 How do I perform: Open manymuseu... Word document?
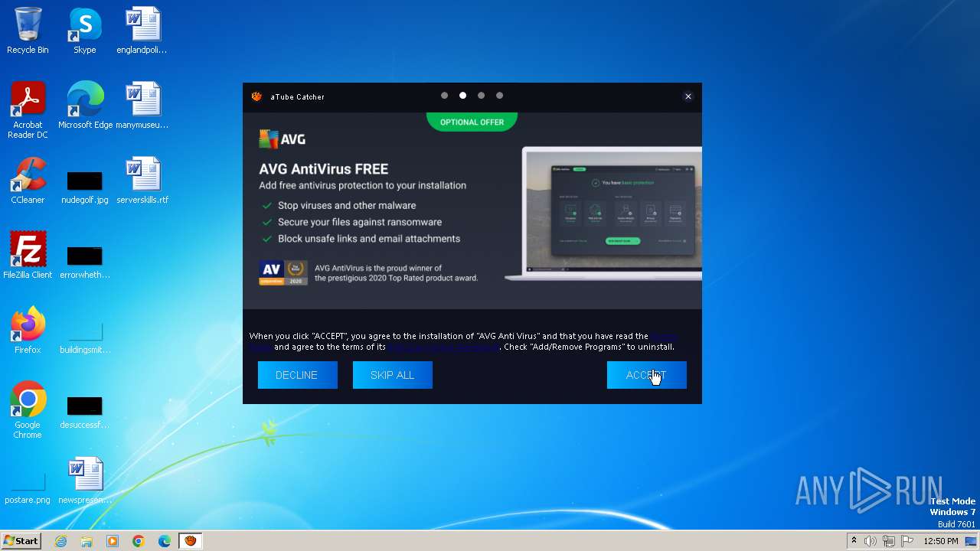point(142,106)
